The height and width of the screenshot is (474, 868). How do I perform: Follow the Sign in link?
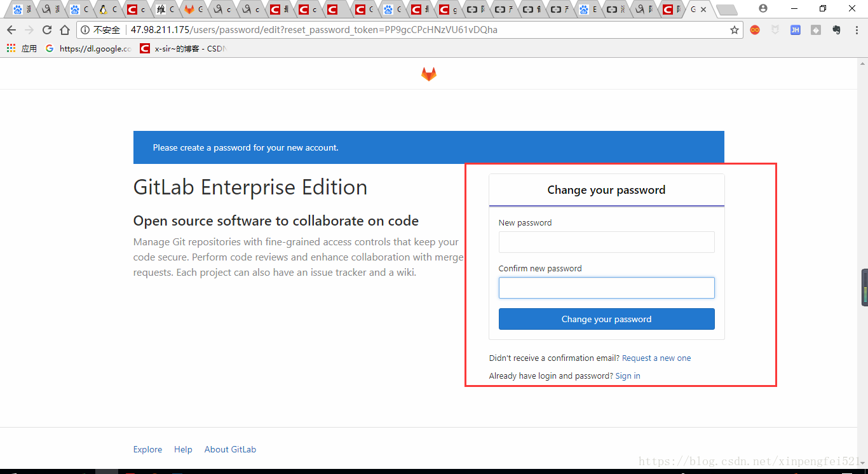[x=628, y=376]
